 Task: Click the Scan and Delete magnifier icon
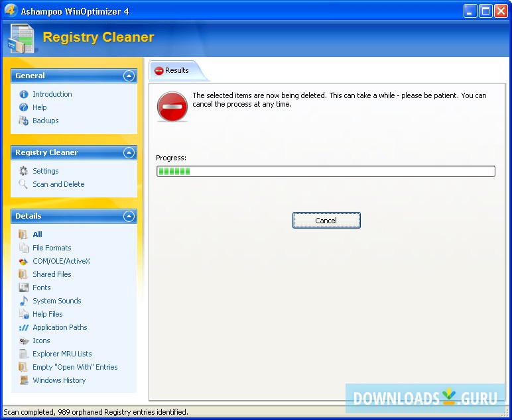(23, 184)
